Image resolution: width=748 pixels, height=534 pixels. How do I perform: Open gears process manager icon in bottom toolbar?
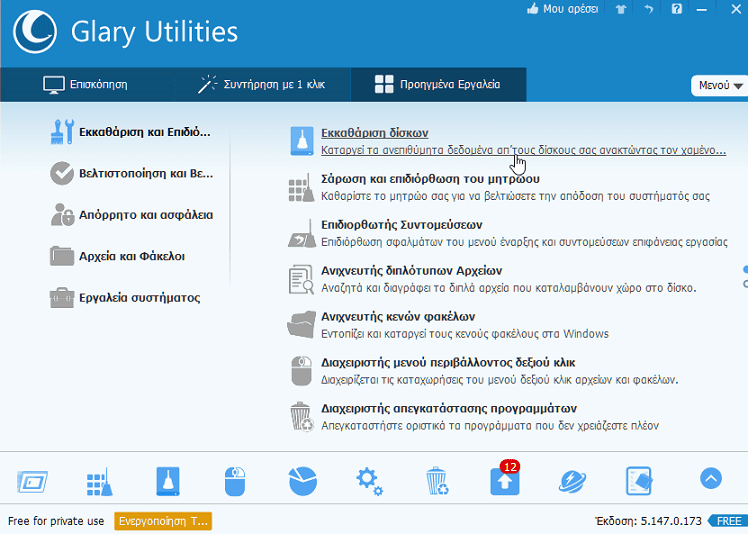tap(369, 482)
